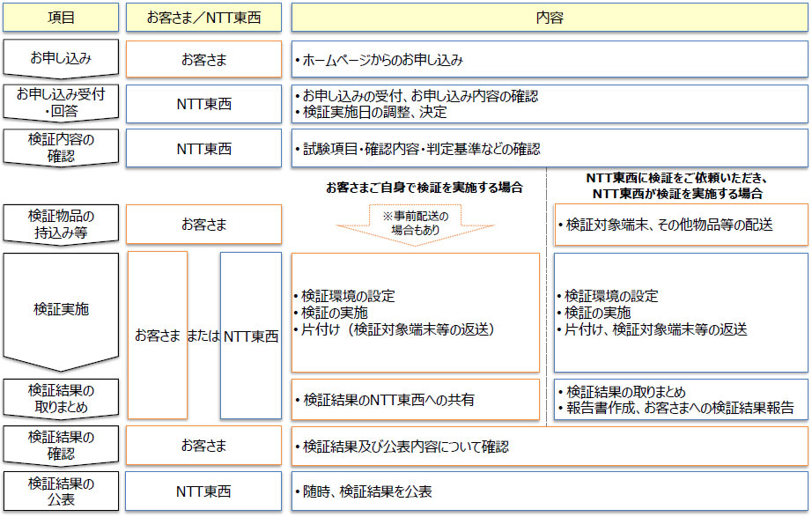Image resolution: width=812 pixels, height=517 pixels.
Task: Click 検証結果の取りまとめ bullet in right column
Action: pyautogui.click(x=625, y=392)
